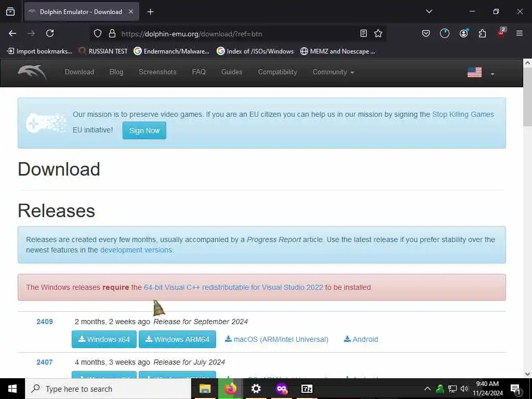Open the 7-Zip taskbar icon

(x=307, y=389)
